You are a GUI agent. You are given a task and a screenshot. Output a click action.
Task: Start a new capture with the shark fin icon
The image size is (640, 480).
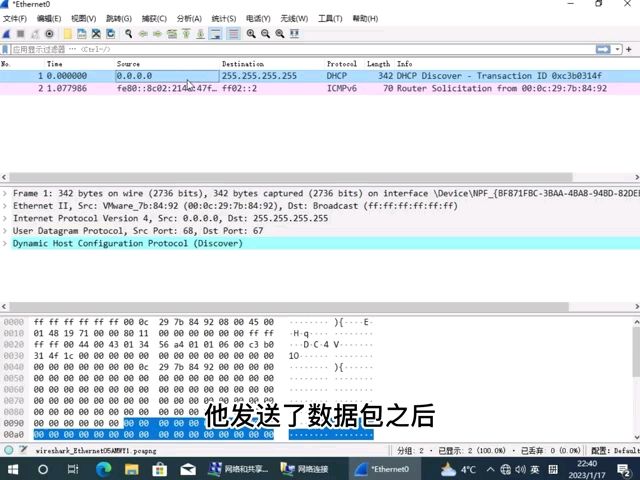click(x=7, y=34)
